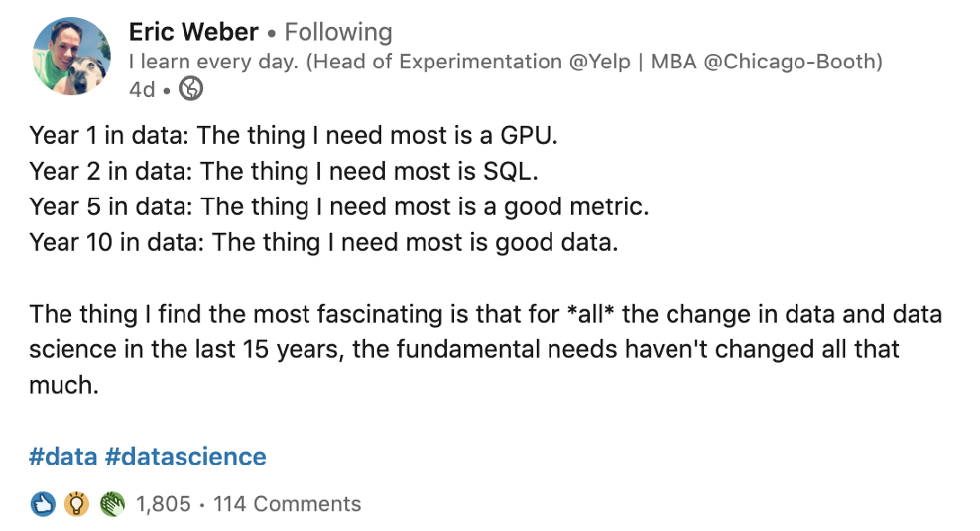
Task: Click the paragraph about fundamental needs
Action: 486,349
